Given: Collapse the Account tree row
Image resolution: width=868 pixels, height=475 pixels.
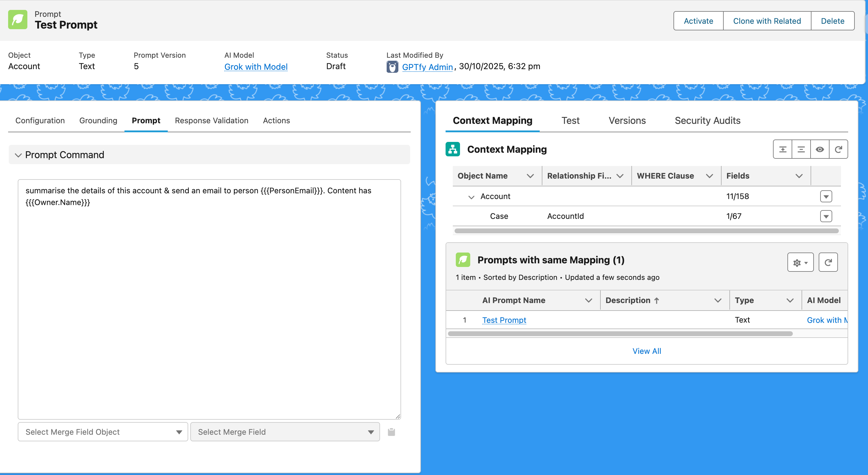Looking at the screenshot, I should click(471, 197).
